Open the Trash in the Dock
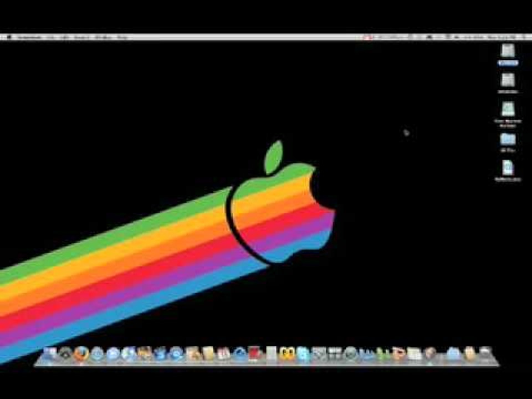The image size is (532, 399). [485, 354]
